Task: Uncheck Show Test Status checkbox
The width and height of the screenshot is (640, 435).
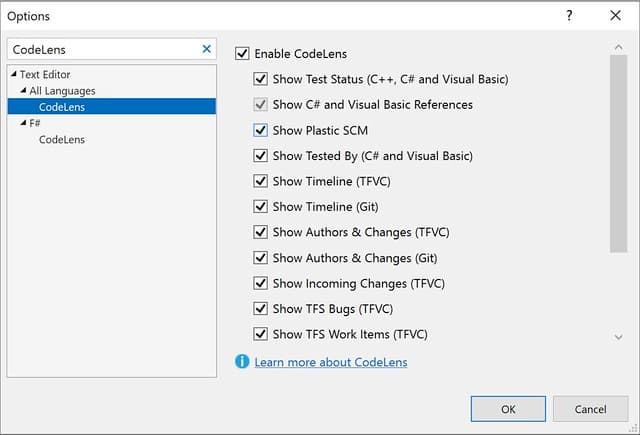Action: point(261,79)
